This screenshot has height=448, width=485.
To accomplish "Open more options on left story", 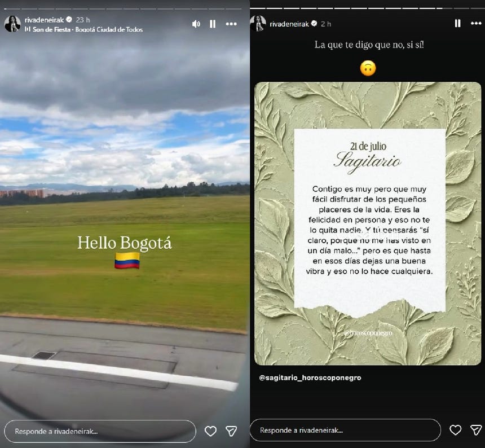I will click(231, 24).
